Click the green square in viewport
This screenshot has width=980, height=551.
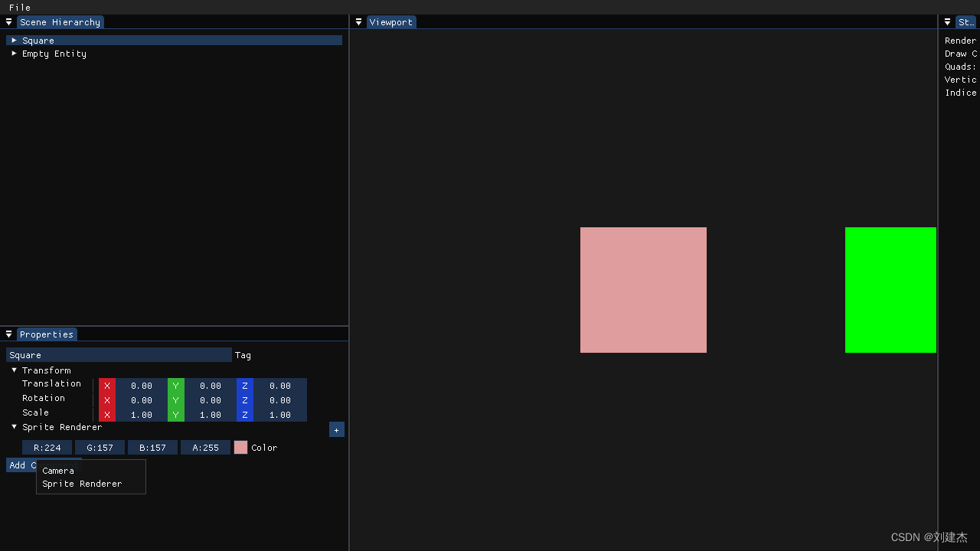890,290
